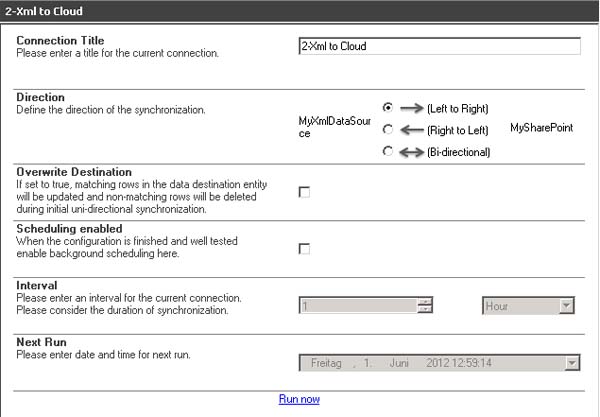Screen dimensions: 600x417
Task: Increase interval using spinner up arrow
Action: 425,302
